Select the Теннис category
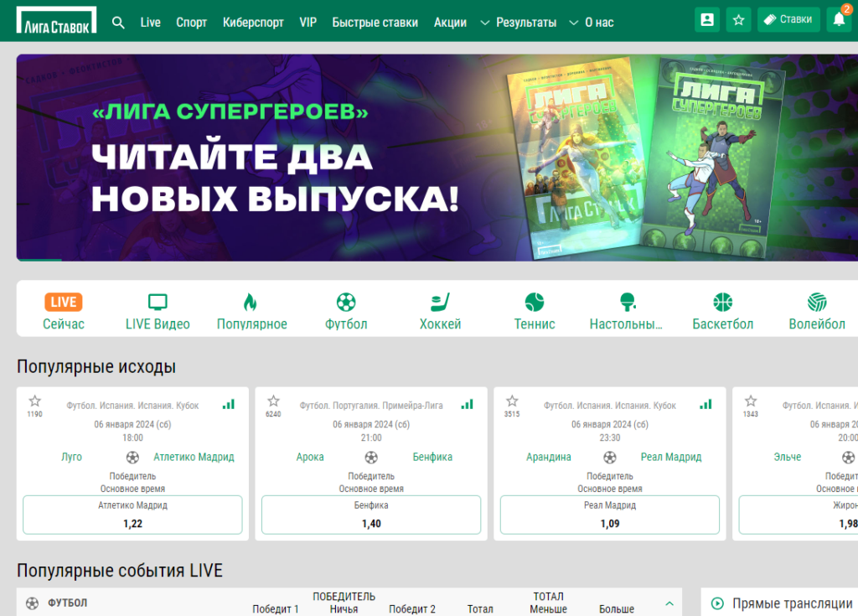 coord(535,310)
